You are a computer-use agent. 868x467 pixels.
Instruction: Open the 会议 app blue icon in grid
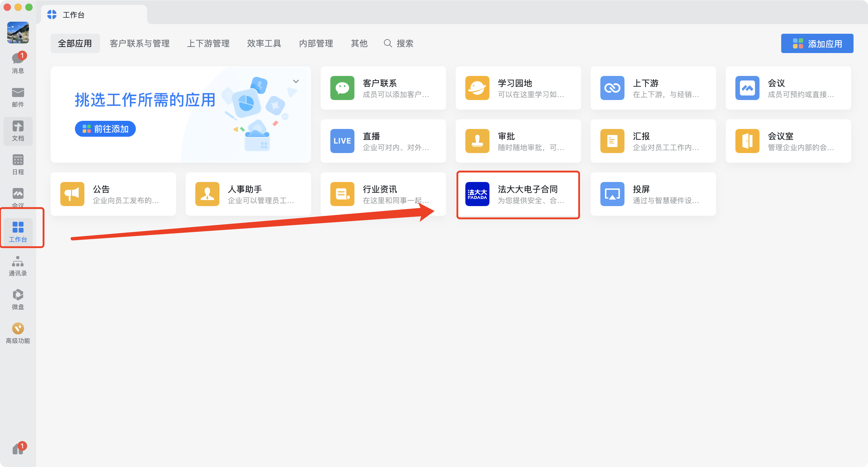coord(747,88)
